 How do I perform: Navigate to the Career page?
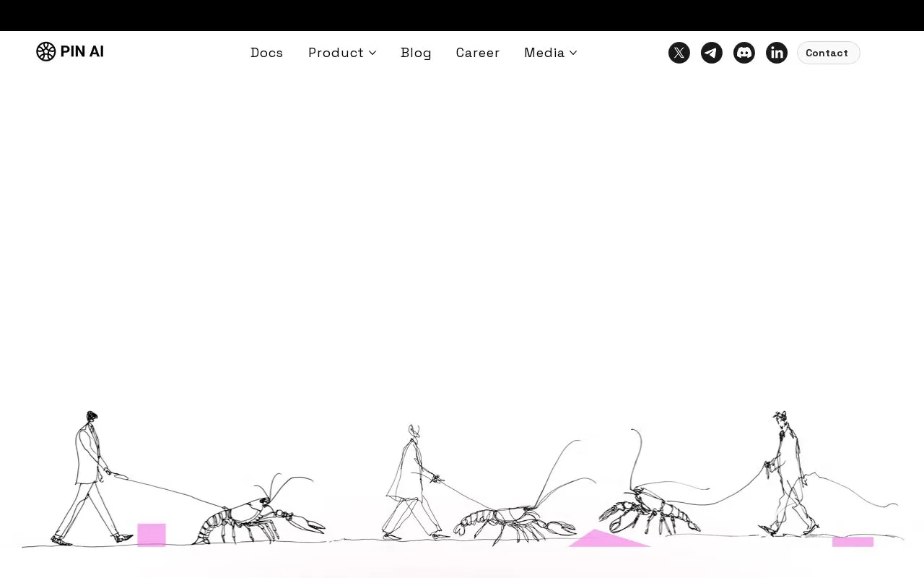(478, 53)
